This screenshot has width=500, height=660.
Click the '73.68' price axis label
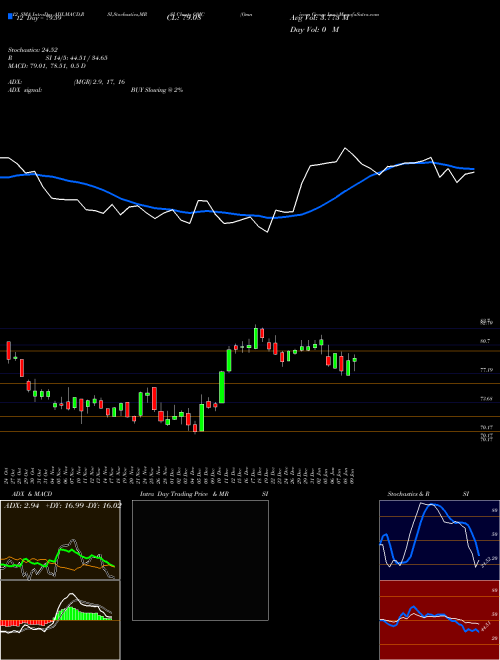tap(486, 399)
